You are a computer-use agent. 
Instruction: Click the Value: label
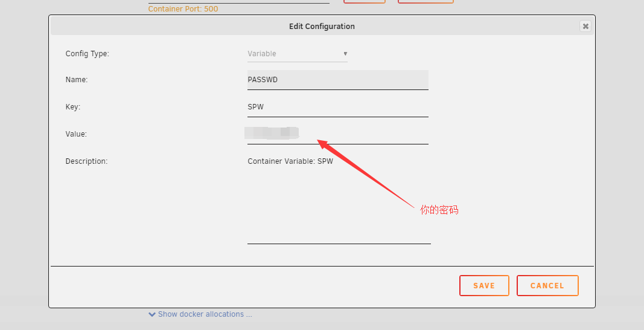point(77,134)
